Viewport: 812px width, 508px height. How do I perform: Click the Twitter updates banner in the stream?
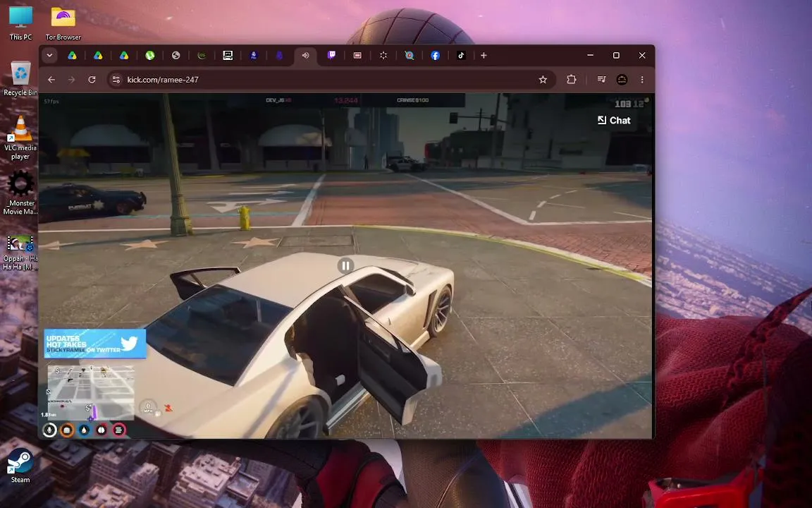94,343
